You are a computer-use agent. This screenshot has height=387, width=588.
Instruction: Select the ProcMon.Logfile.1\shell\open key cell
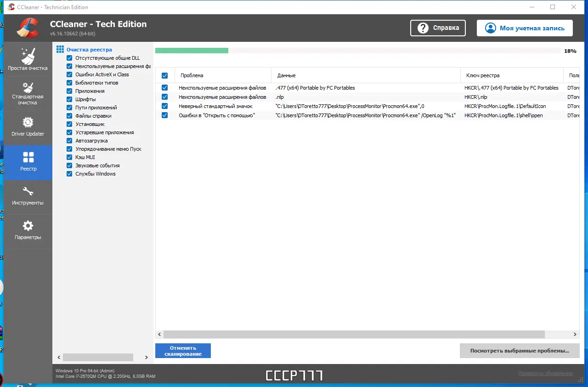tap(503, 115)
